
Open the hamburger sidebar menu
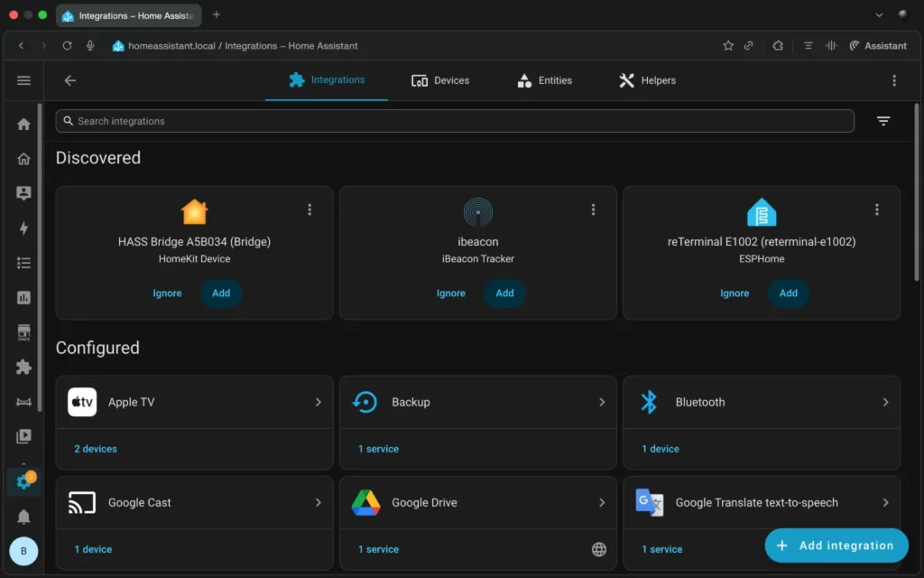[23, 80]
